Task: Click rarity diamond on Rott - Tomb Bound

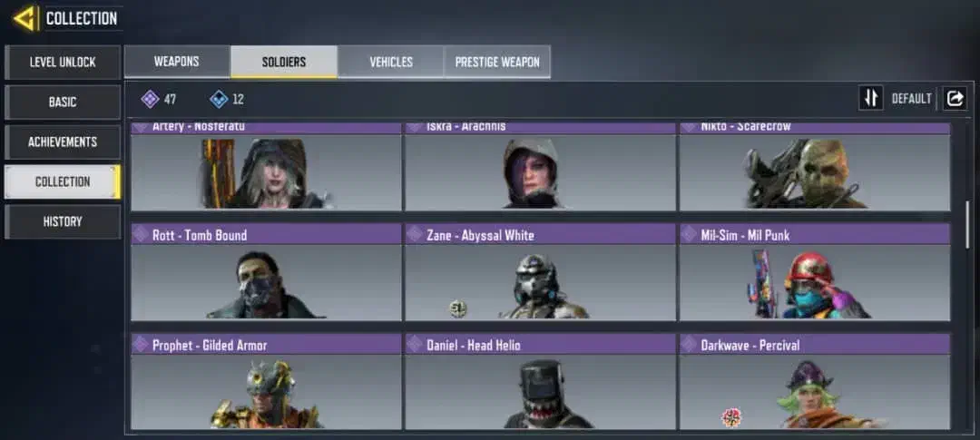Action: (x=142, y=235)
